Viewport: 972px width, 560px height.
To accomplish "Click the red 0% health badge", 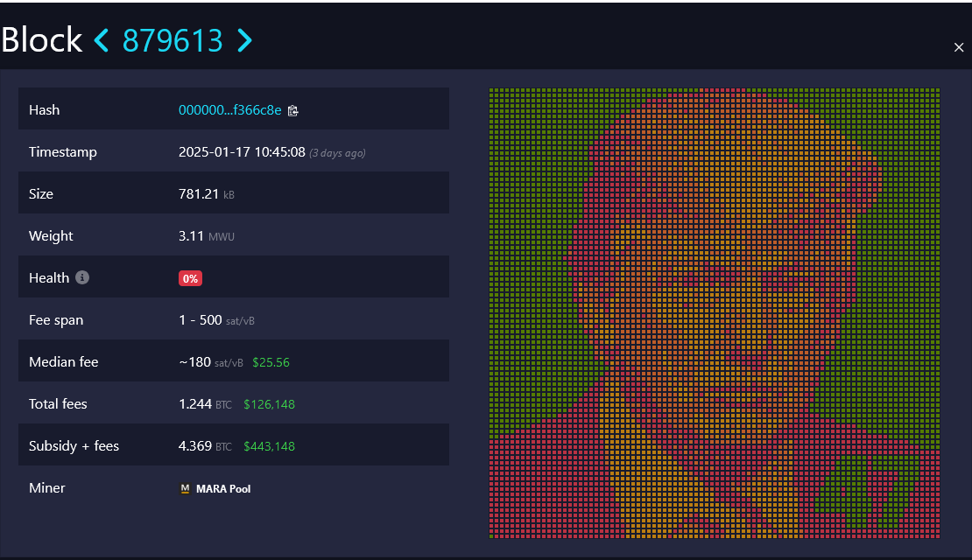I will point(190,278).
